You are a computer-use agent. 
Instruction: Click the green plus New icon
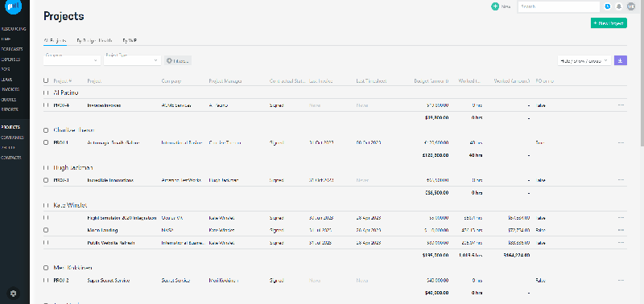pos(495,6)
